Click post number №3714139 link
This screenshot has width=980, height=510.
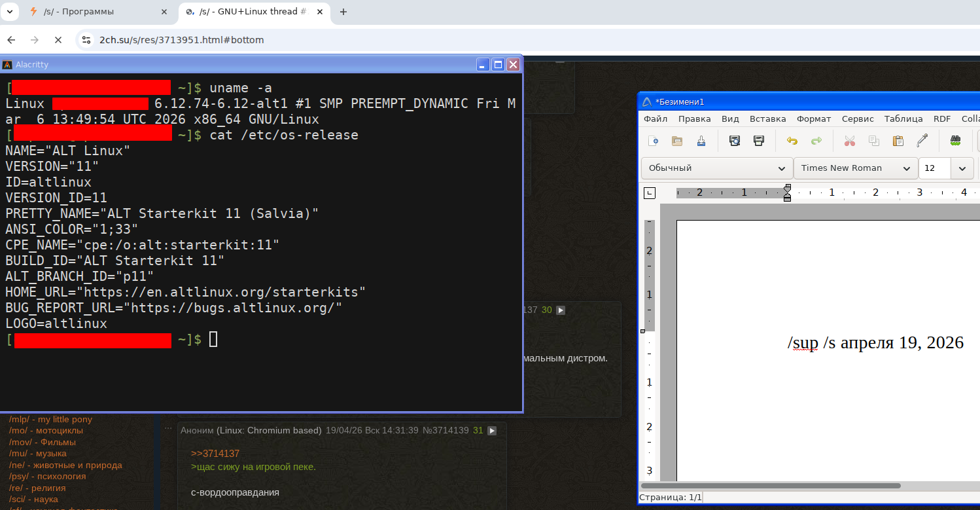446,430
